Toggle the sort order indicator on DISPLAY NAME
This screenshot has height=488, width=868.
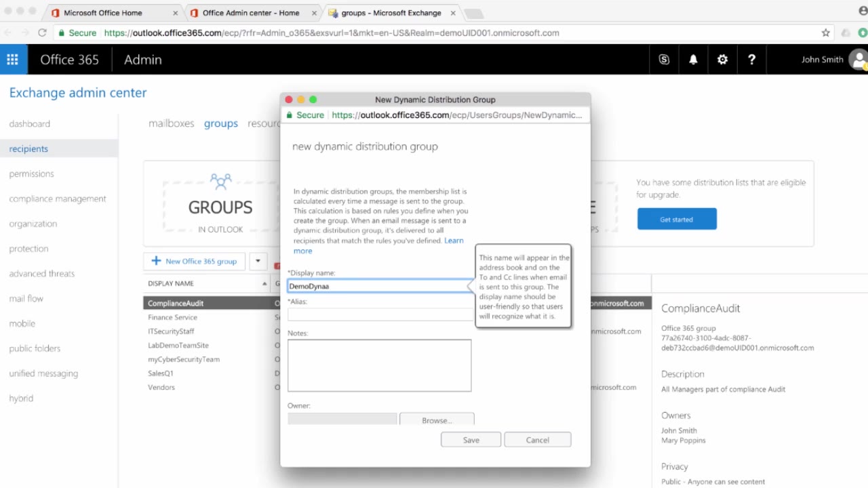[x=264, y=283]
